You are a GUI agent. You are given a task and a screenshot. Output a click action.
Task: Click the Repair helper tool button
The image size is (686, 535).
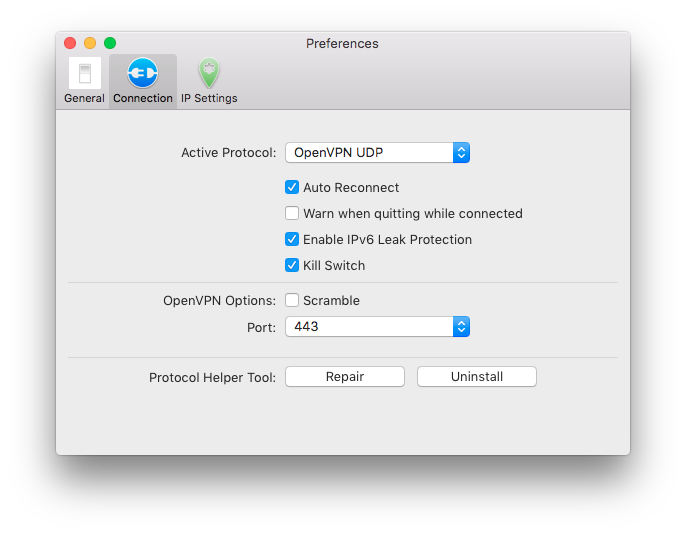pyautogui.click(x=345, y=377)
